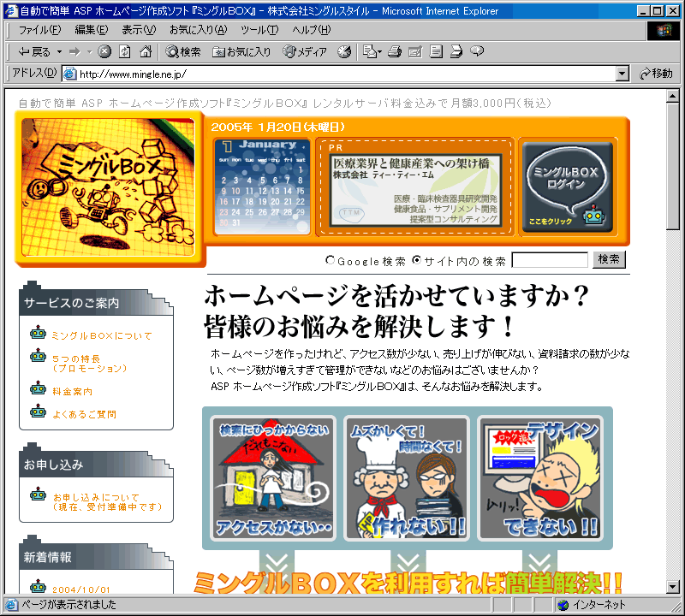The width and height of the screenshot is (685, 616).
Task: Select the サイト内の検索 radio button
Action: click(x=416, y=260)
